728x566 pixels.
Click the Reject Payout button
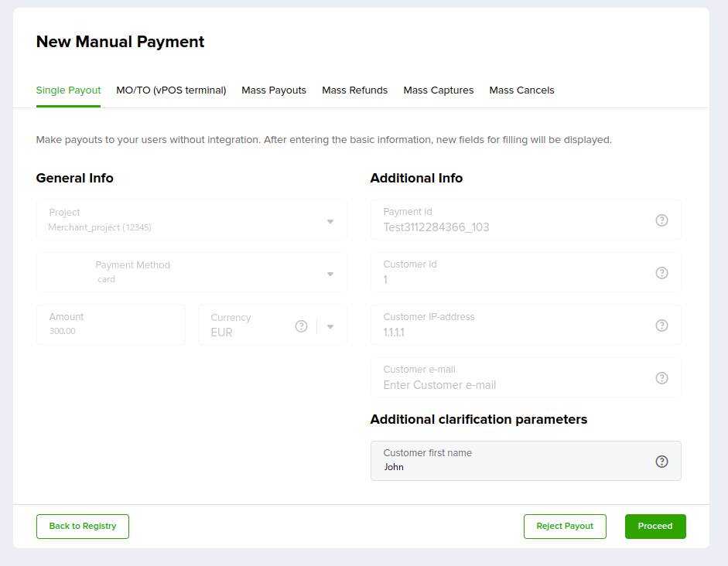pos(565,526)
